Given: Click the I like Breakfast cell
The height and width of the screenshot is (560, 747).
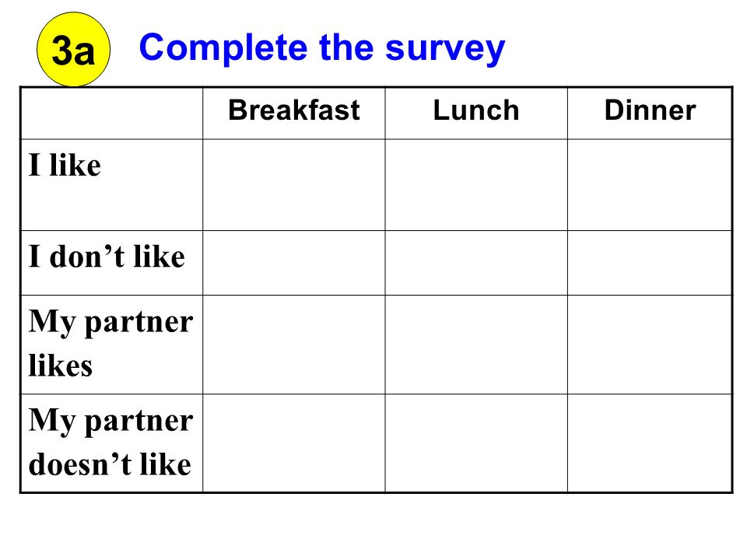Looking at the screenshot, I should [294, 185].
